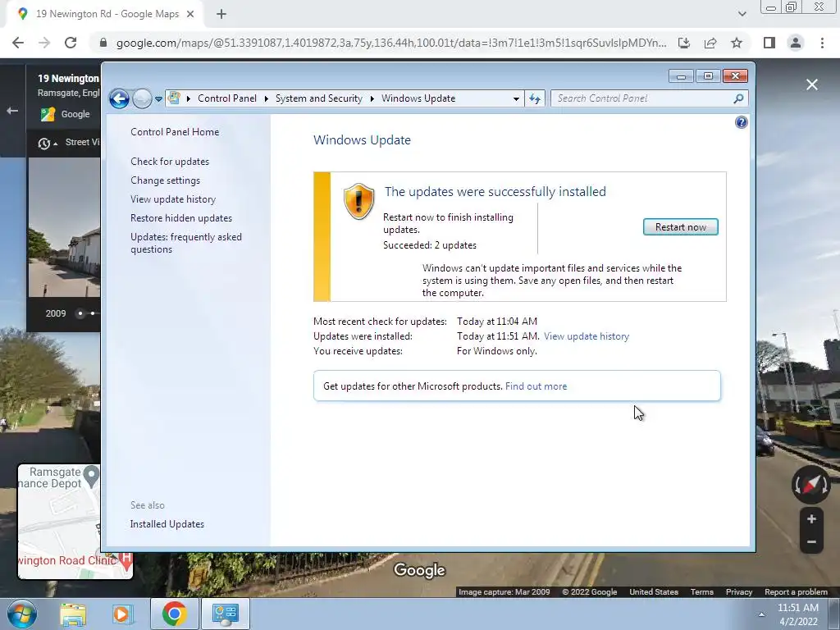The height and width of the screenshot is (630, 840).
Task: Click Windows Update breadcrumb segment
Action: pyautogui.click(x=418, y=98)
